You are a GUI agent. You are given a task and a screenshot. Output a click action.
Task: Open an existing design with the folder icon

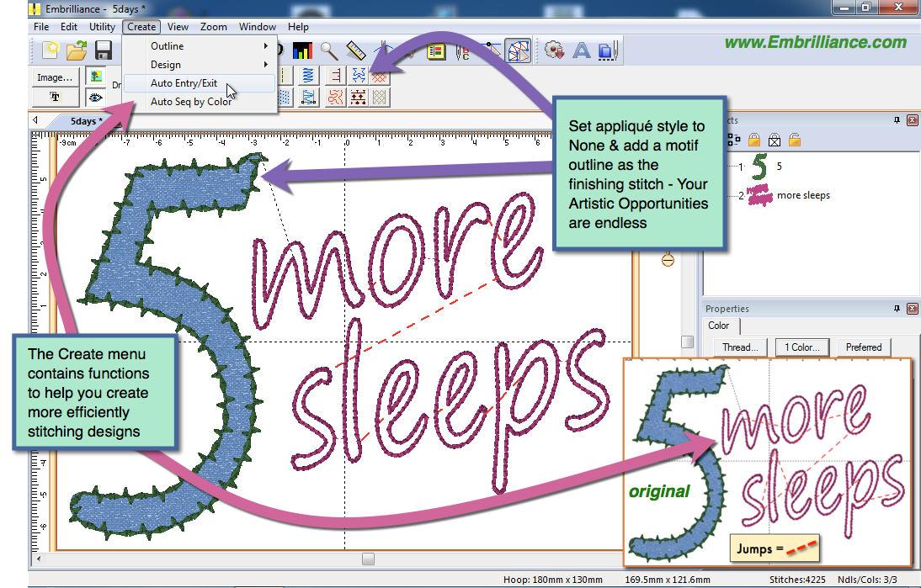click(x=74, y=50)
